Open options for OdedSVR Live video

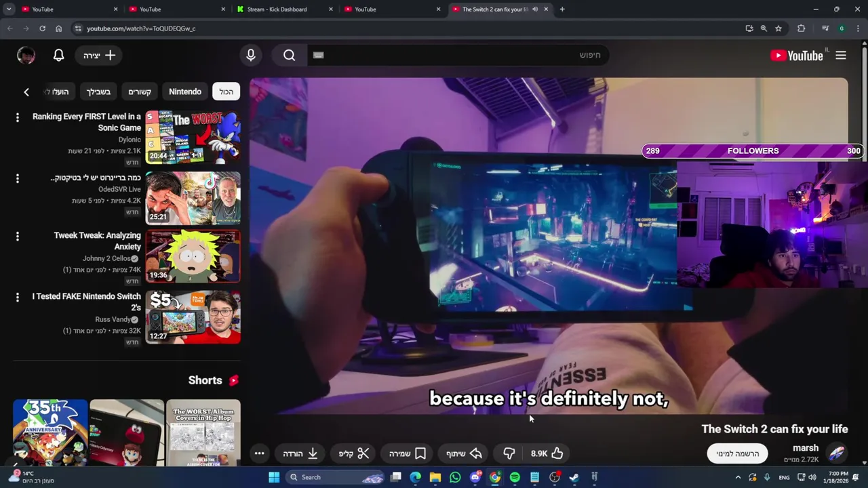[x=18, y=178]
